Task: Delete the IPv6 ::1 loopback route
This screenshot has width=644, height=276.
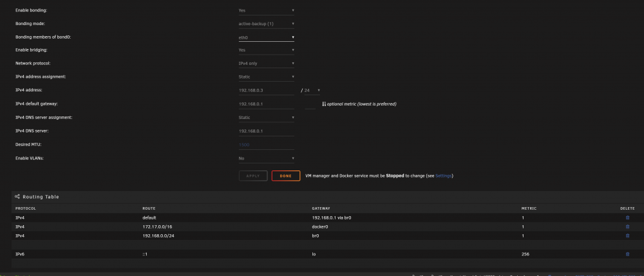Action: (x=627, y=254)
